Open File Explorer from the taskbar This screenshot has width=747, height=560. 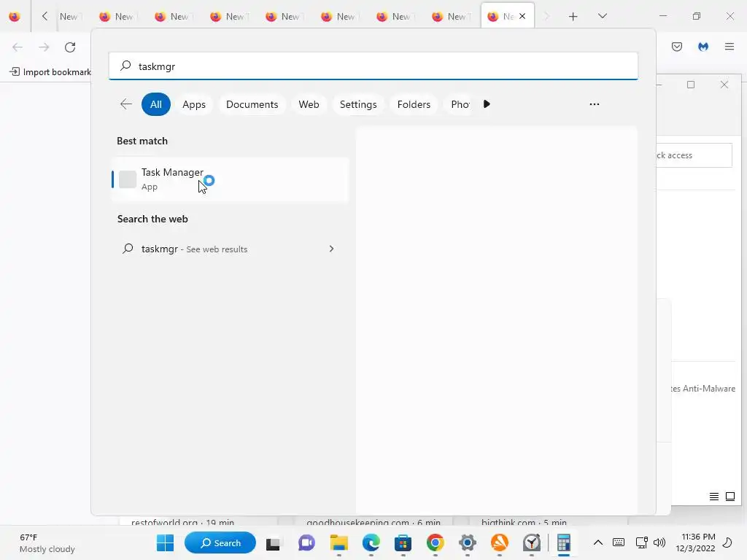point(338,542)
